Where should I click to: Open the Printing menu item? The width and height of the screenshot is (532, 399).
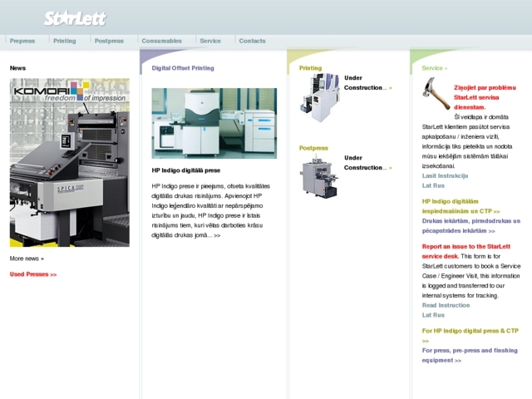click(x=64, y=41)
